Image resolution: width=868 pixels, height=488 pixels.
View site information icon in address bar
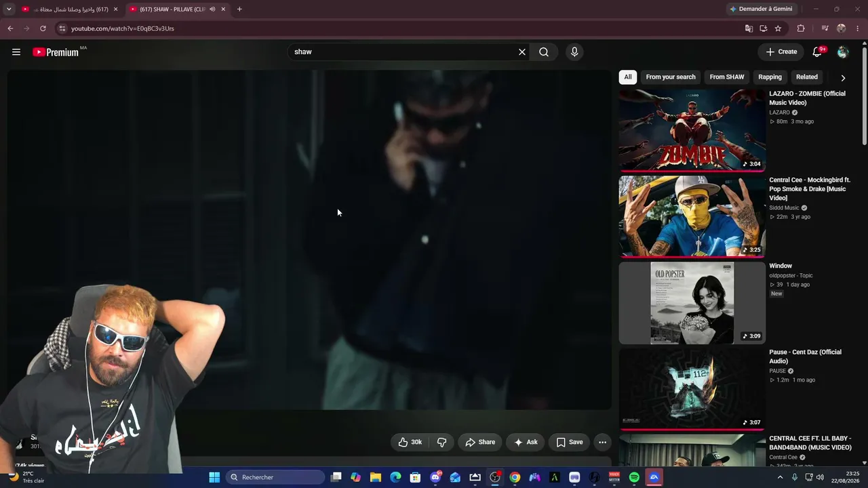pyautogui.click(x=62, y=28)
